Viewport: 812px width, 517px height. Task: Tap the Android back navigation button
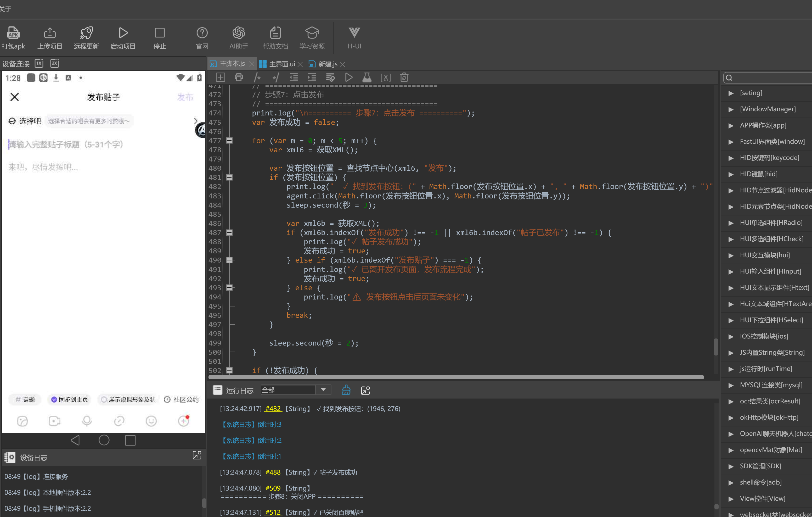[x=75, y=440]
